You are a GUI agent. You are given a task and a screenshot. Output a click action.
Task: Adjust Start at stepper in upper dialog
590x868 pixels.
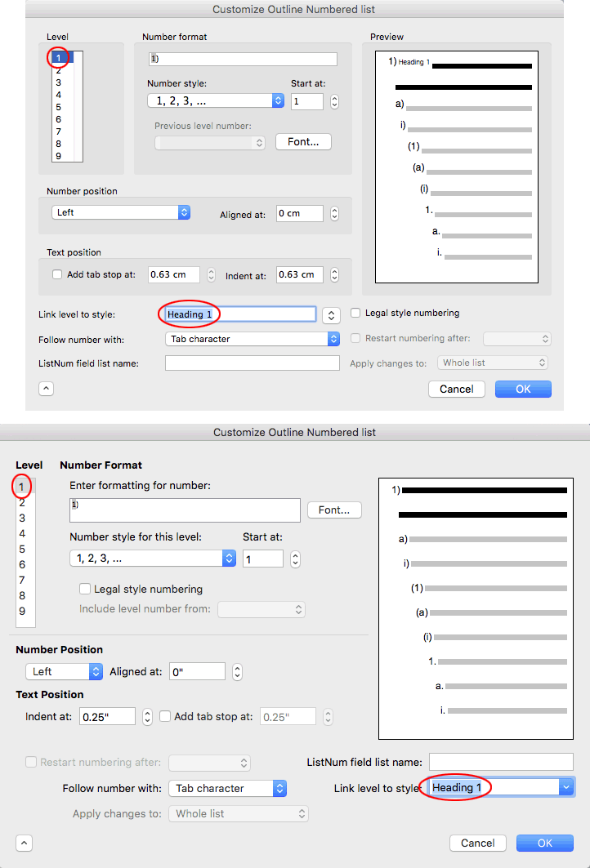[334, 101]
